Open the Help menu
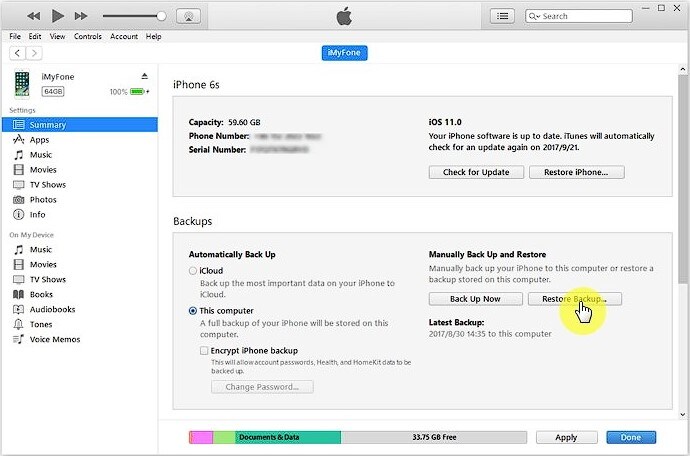 coord(154,37)
